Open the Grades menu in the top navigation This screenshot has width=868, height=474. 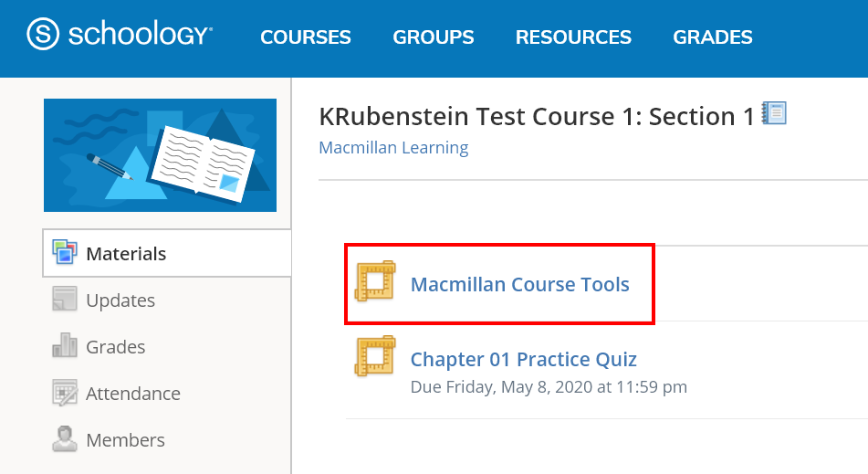point(713,37)
